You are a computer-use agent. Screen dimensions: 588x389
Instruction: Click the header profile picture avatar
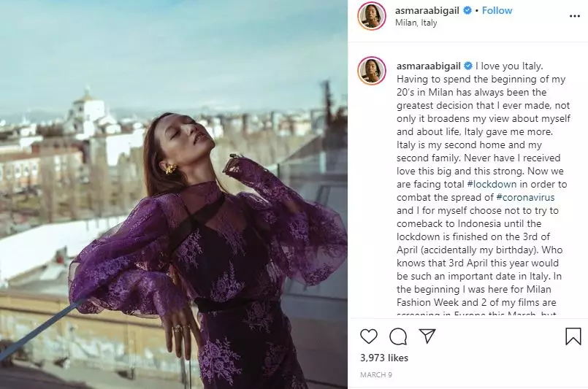(372, 16)
